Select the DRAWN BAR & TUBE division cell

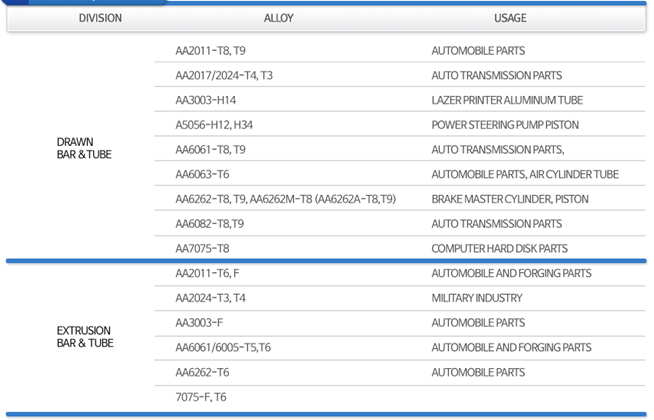[x=84, y=149]
